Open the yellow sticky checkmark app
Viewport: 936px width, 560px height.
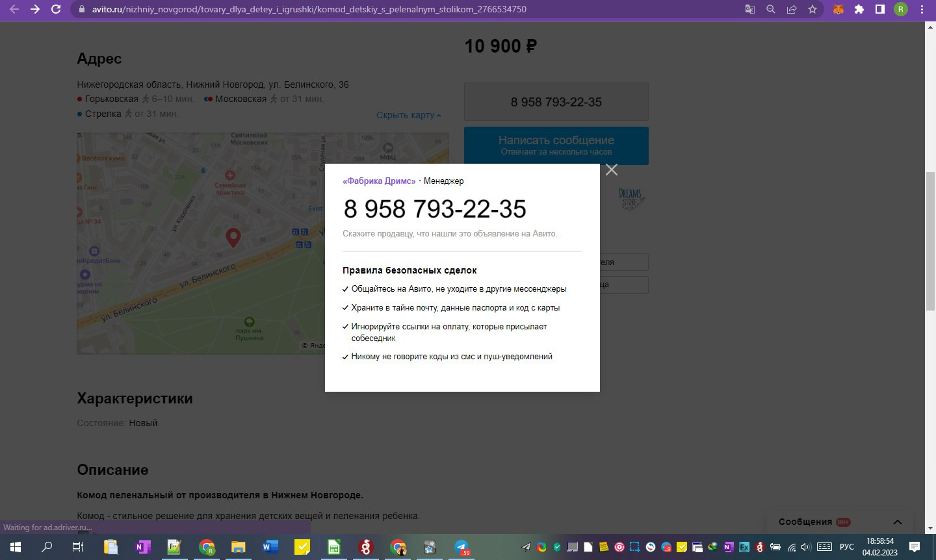(302, 547)
